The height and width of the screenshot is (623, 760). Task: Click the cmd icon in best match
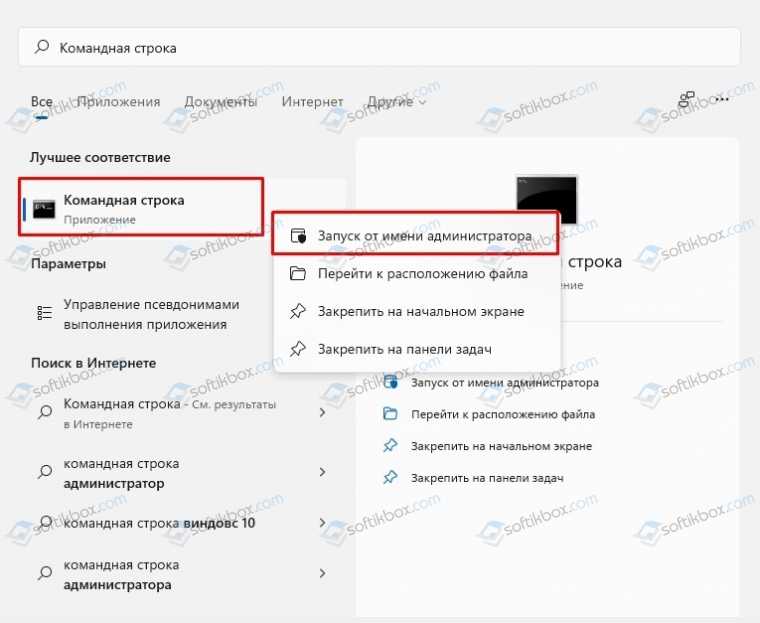point(44,209)
